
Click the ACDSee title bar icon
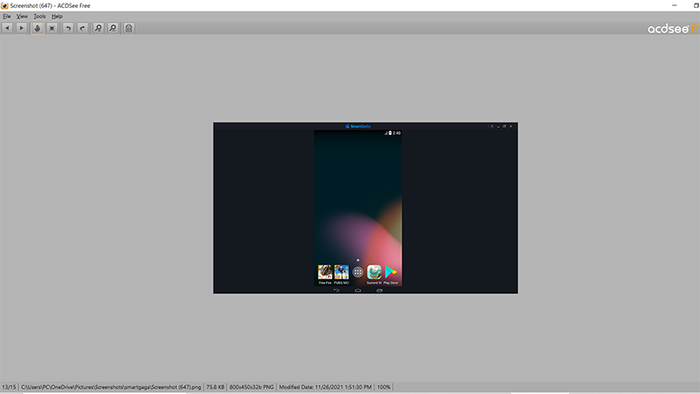click(4, 6)
